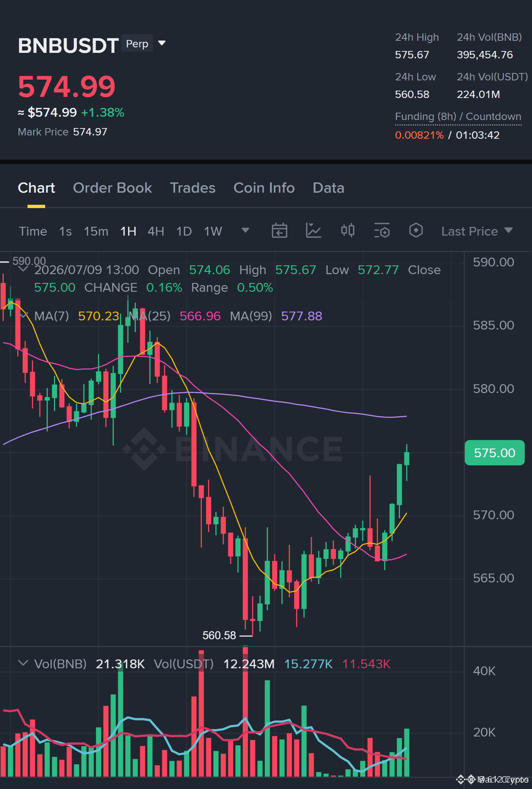Collapse the MA indicator legend chevron

(23, 316)
